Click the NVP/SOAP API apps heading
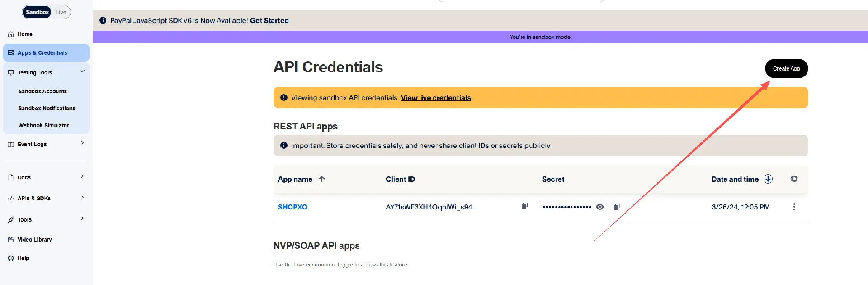This screenshot has width=868, height=285. (316, 246)
